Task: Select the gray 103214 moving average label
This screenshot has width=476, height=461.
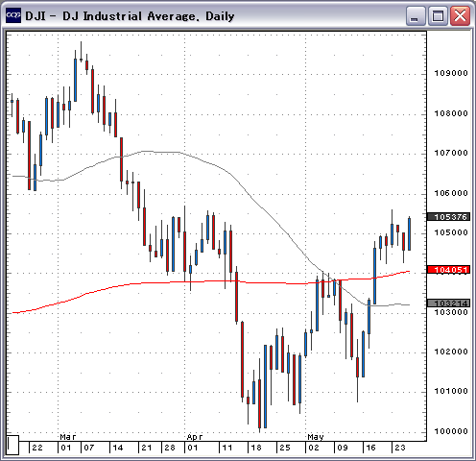Action: (448, 303)
